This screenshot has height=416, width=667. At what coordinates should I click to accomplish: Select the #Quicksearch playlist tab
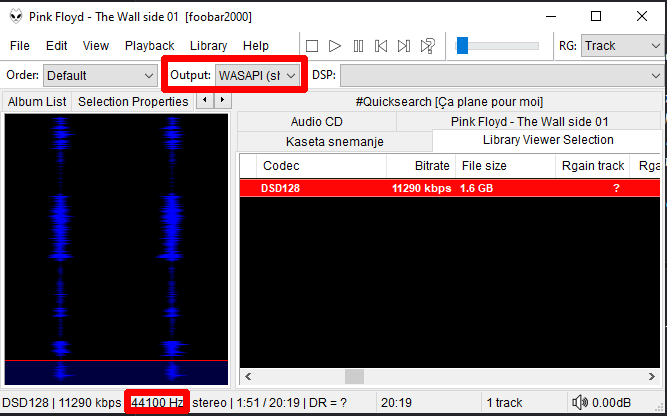(x=449, y=102)
